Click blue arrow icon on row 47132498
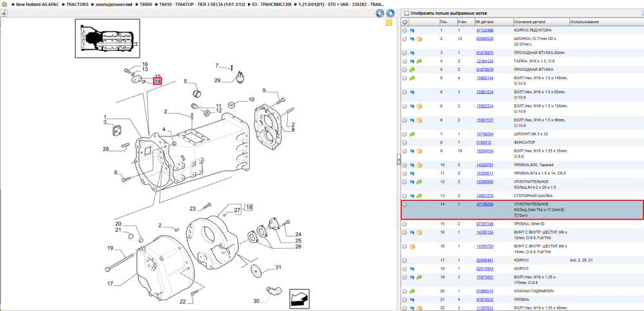644x311 pixels. (412, 30)
